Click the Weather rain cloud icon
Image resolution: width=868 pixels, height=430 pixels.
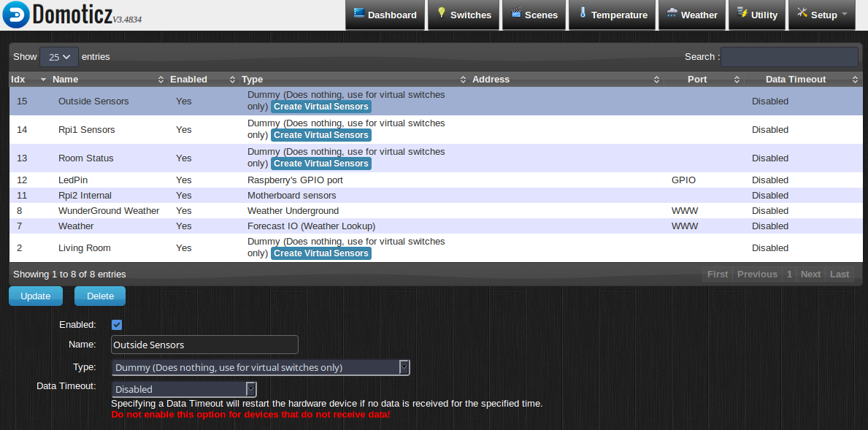coord(672,12)
